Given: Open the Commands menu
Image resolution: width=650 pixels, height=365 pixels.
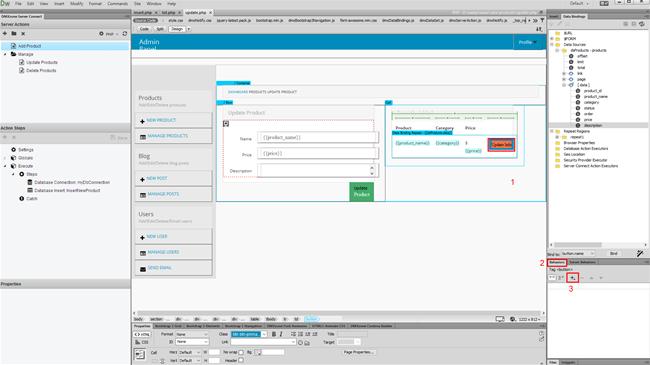Looking at the screenshot, I should click(x=117, y=3).
